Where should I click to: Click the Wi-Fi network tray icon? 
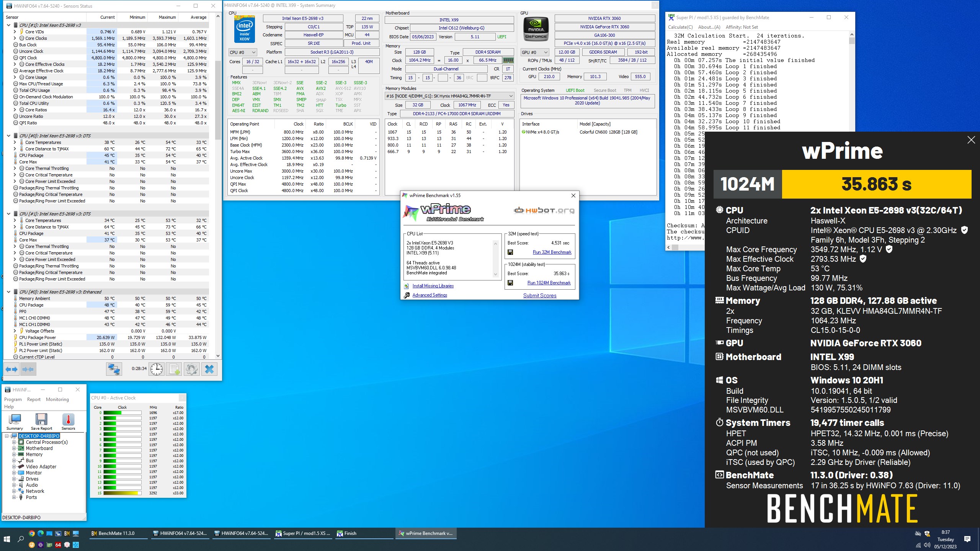pos(918,545)
